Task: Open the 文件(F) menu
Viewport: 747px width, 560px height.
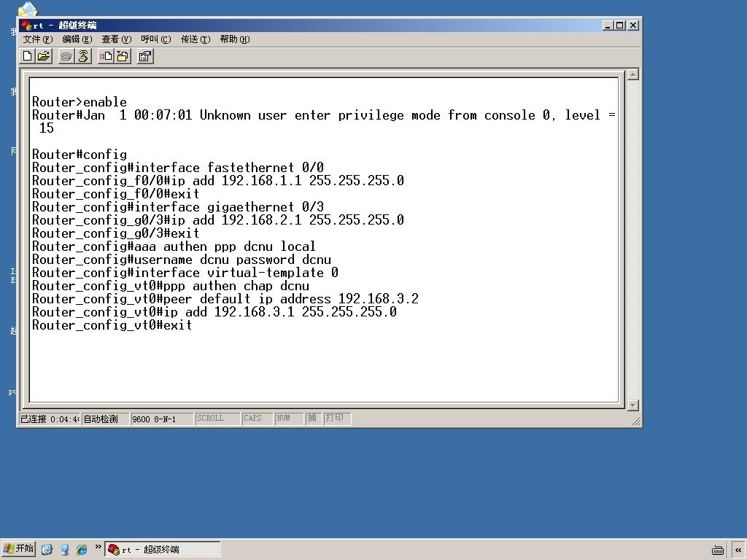Action: point(38,39)
